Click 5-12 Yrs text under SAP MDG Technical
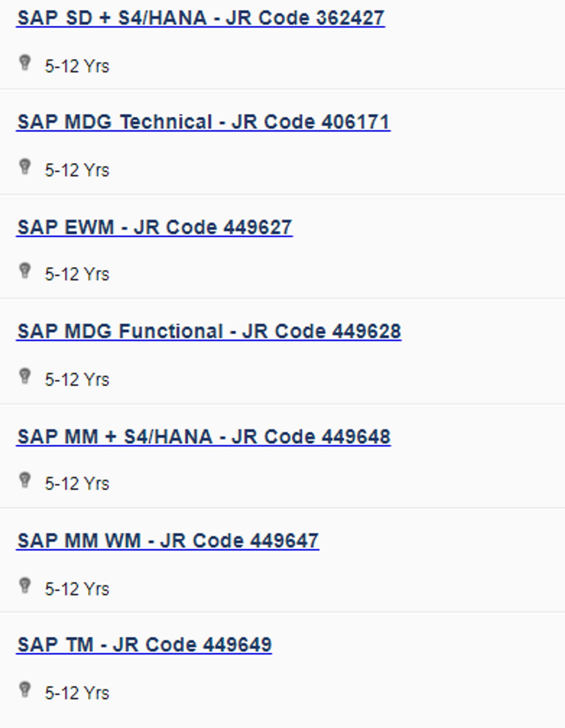Image resolution: width=565 pixels, height=728 pixels. [x=77, y=170]
